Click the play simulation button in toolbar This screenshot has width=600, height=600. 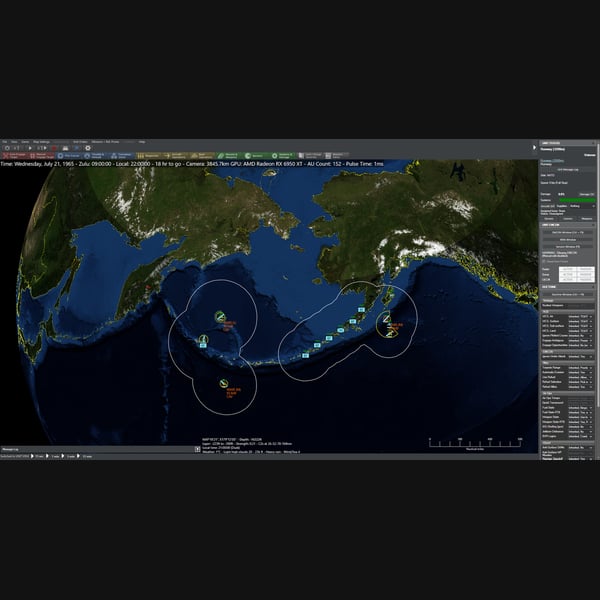[30, 148]
